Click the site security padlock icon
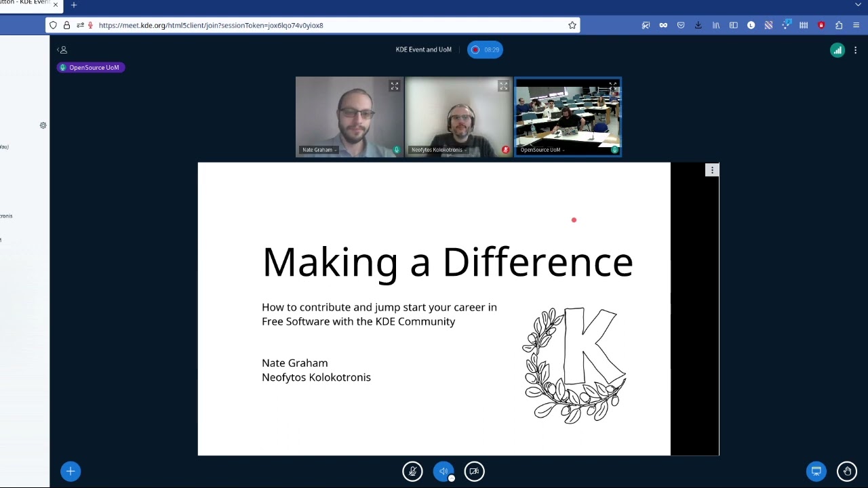868x488 pixels. coord(66,25)
